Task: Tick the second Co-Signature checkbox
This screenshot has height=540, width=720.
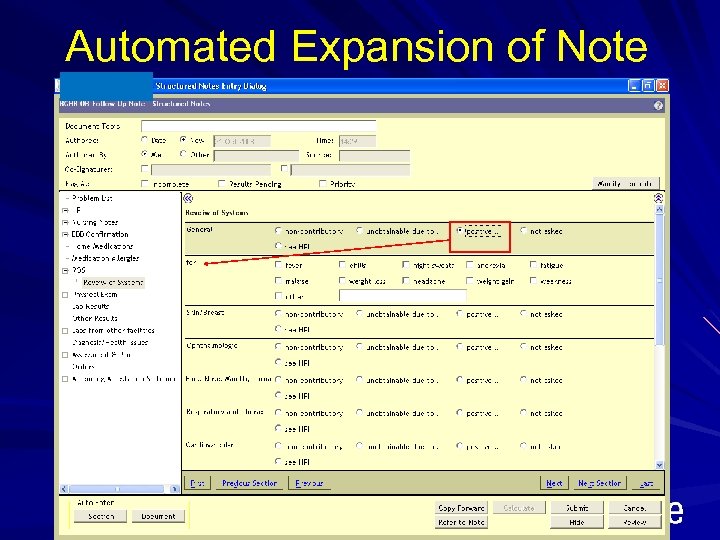Action: click(284, 169)
